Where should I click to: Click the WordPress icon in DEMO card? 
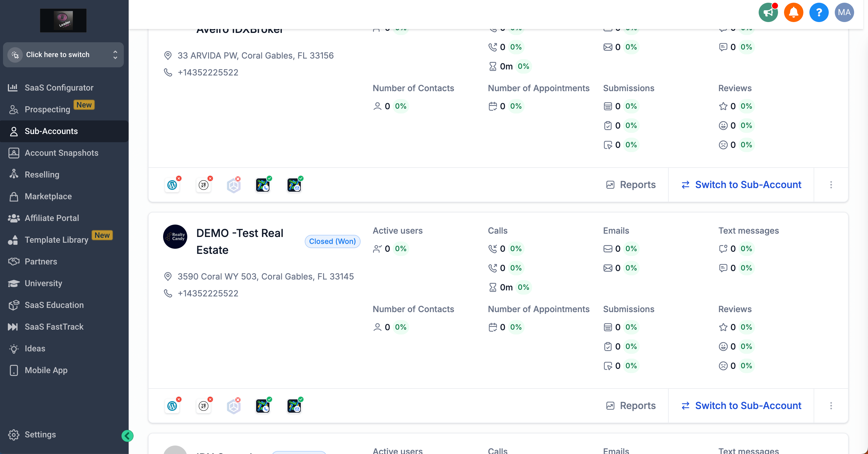[x=172, y=406]
